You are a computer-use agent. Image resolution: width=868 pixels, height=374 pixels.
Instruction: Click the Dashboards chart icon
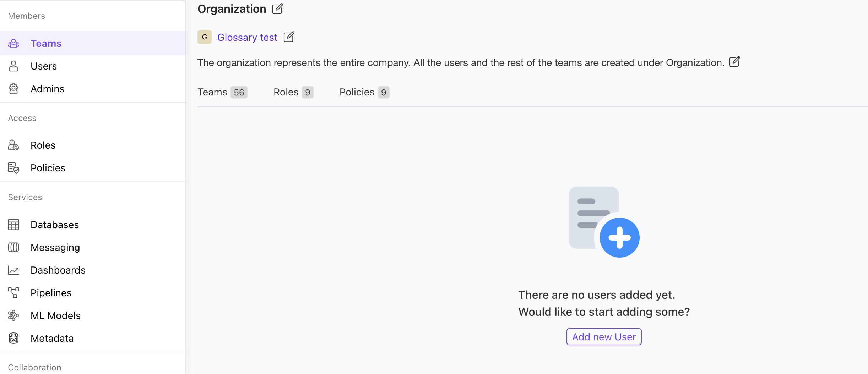(13, 270)
